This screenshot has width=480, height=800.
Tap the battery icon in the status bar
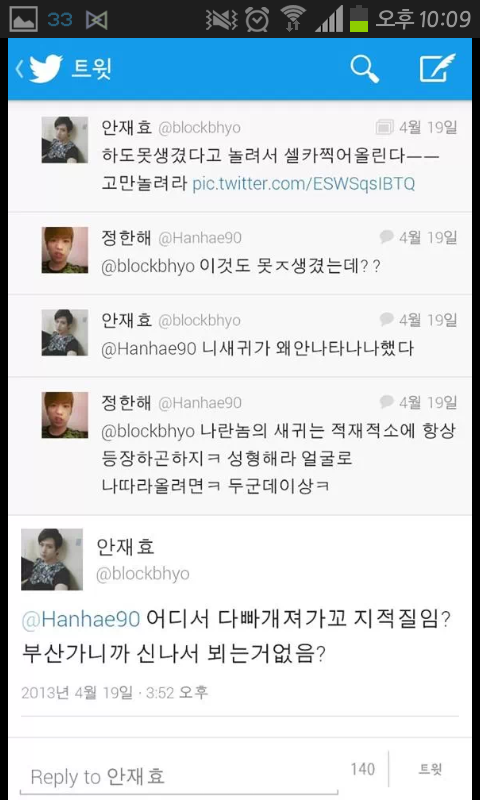coord(359,19)
